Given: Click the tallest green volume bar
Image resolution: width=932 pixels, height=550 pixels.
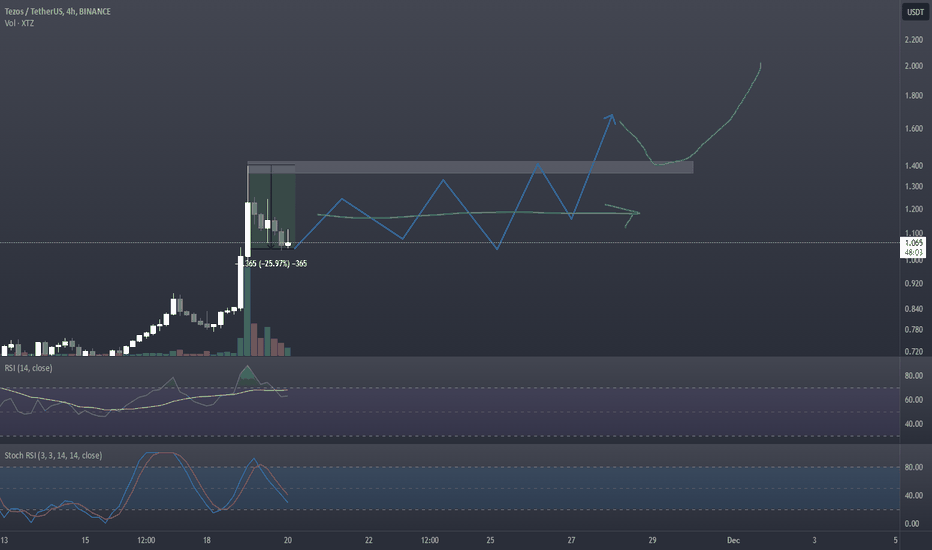Looking at the screenshot, I should coord(247,309).
